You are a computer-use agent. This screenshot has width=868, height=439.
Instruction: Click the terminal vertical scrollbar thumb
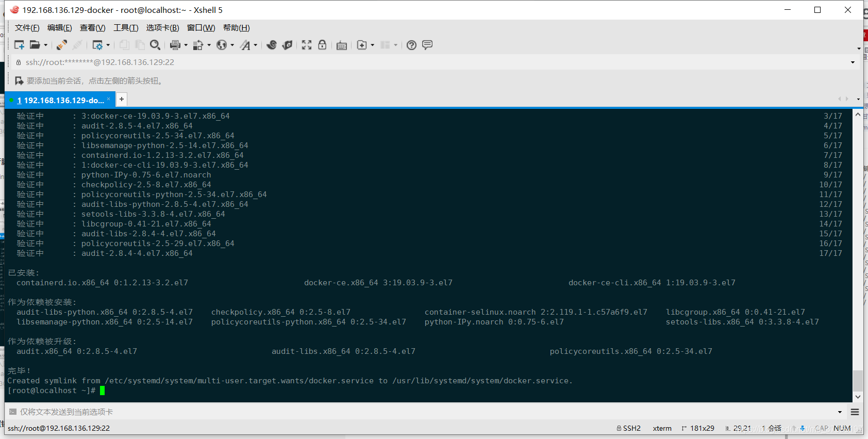tap(858, 381)
